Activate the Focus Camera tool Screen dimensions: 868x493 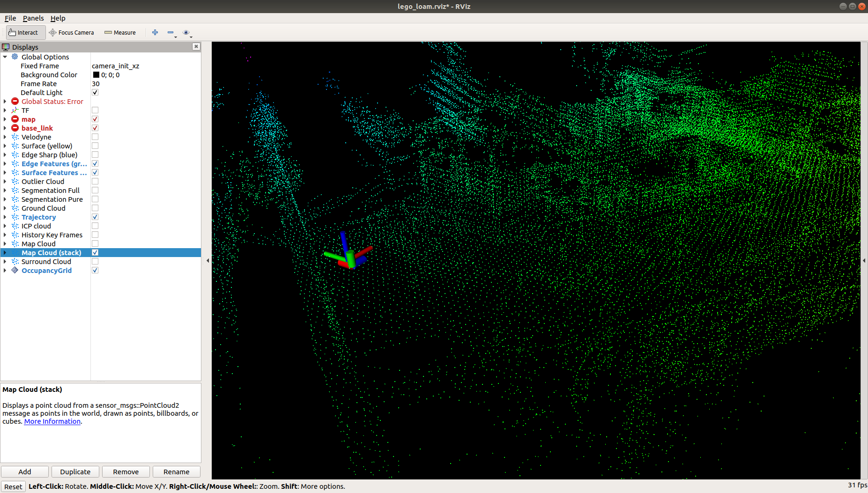pyautogui.click(x=72, y=32)
